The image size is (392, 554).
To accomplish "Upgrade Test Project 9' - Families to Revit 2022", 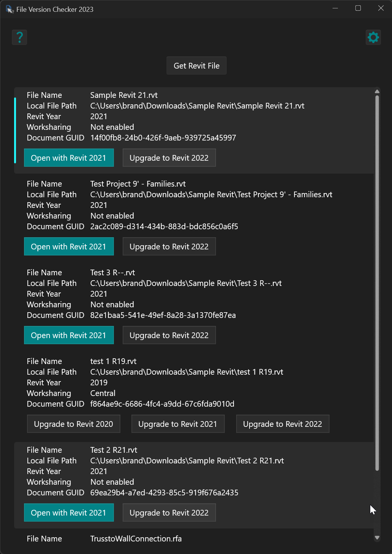I will click(x=169, y=247).
